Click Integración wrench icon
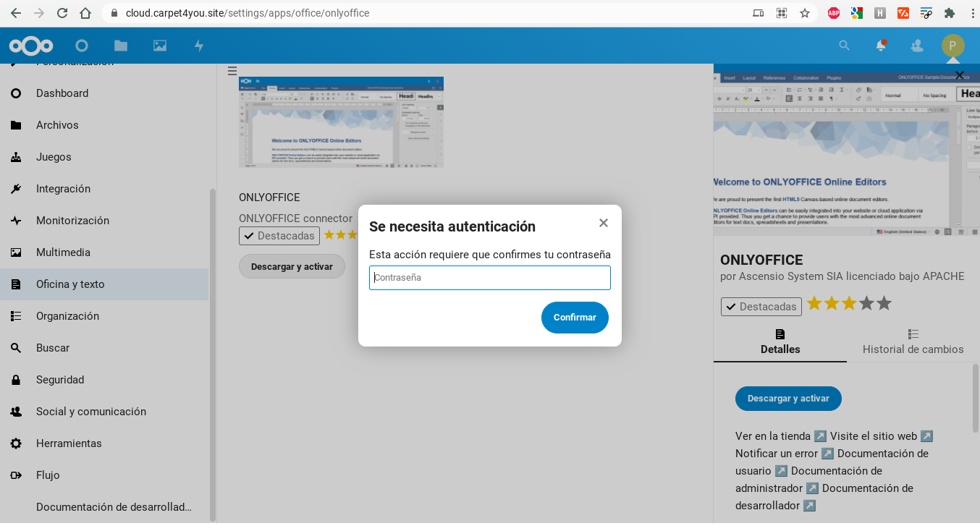This screenshot has width=980, height=531. tap(16, 189)
